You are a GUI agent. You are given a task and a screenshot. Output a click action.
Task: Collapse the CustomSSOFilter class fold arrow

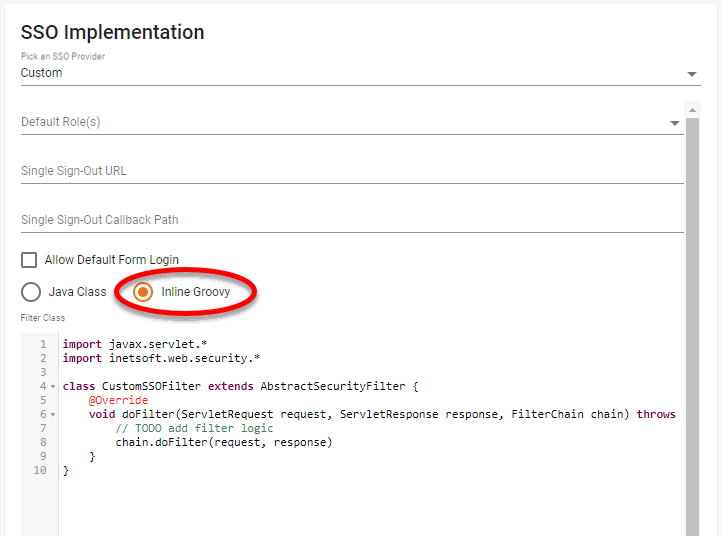pos(52,386)
